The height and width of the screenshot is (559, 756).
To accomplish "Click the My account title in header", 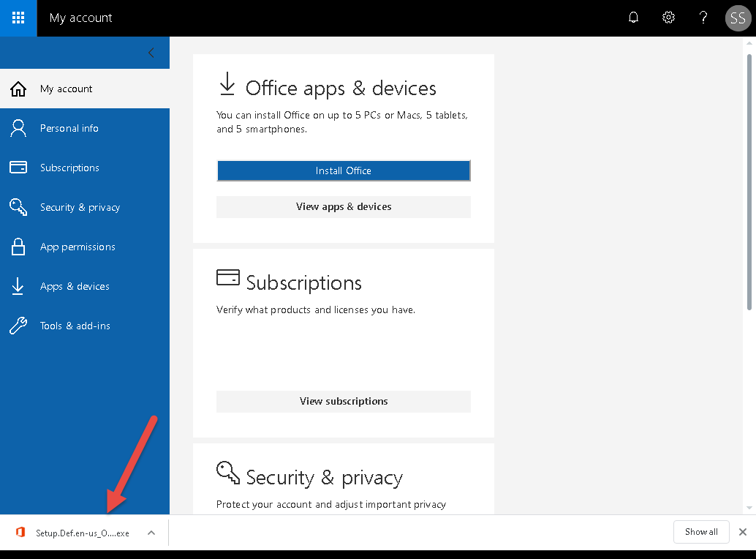I will (x=80, y=18).
